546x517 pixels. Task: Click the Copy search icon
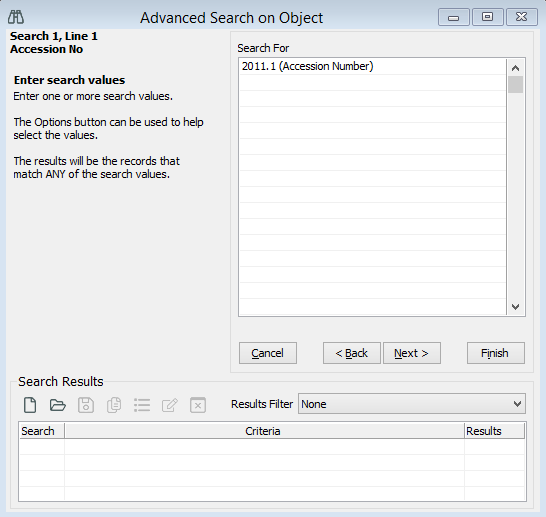[114, 405]
